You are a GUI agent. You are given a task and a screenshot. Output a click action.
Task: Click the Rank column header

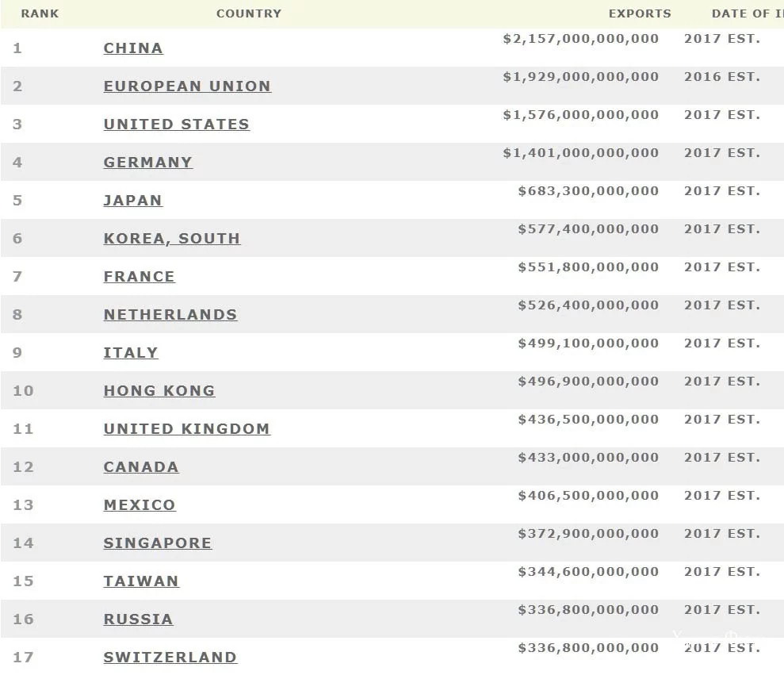point(40,13)
